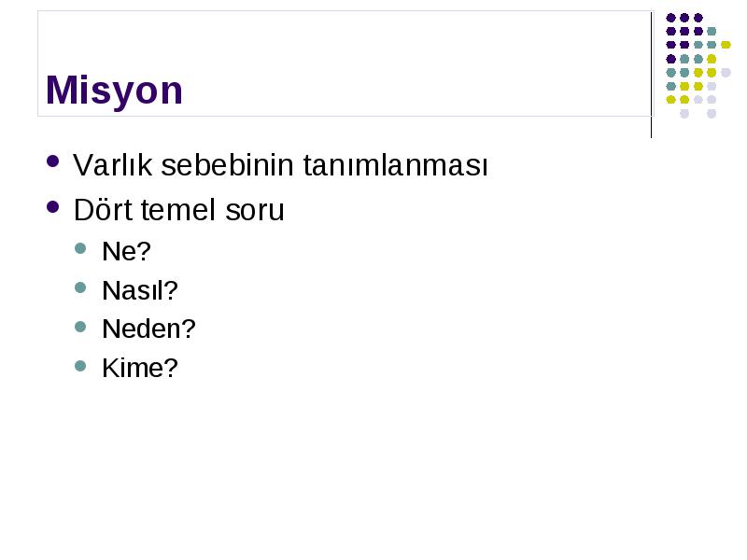Select the "Dört temel soru" bullet text
Screen dimensions: 747x560
(x=178, y=209)
